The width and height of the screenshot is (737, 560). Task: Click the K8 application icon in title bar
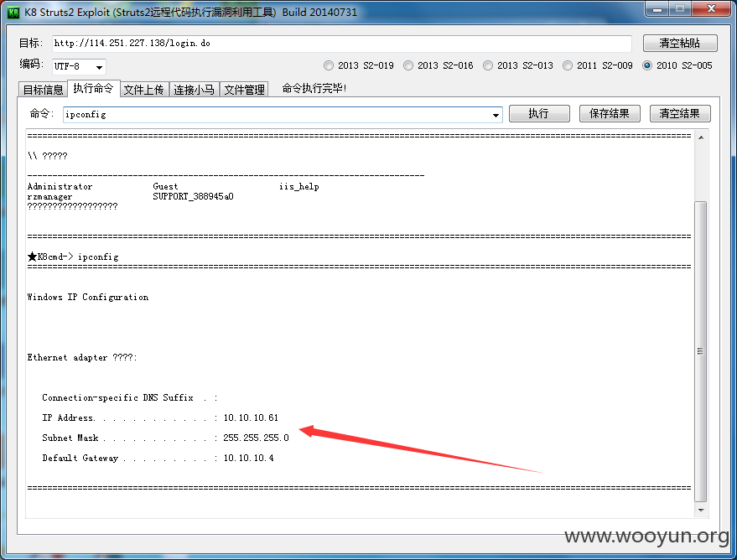pos(13,12)
